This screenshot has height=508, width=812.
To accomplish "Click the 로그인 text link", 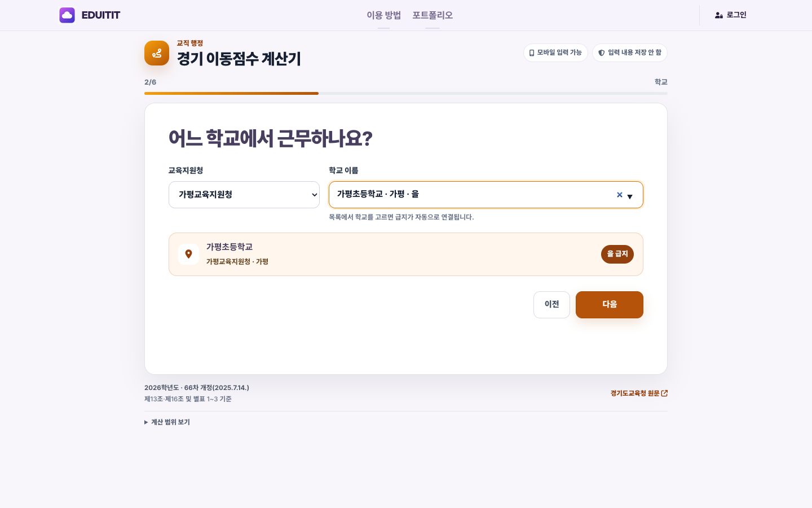I will 736,15.
